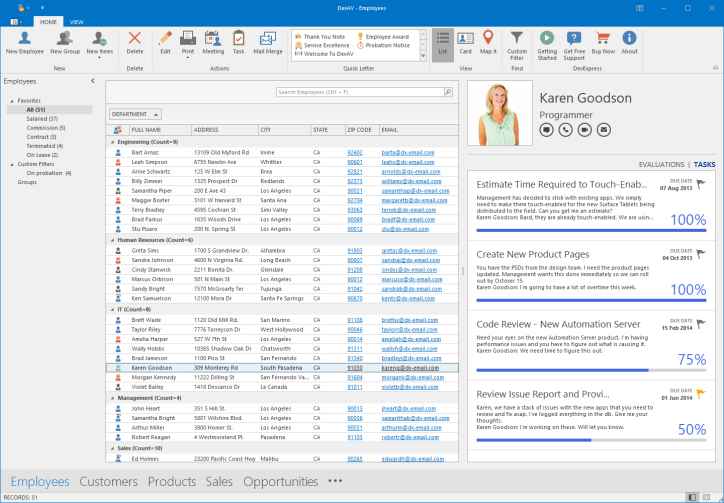
Task: Open the VIEW ribbon tab
Action: pos(76,20)
